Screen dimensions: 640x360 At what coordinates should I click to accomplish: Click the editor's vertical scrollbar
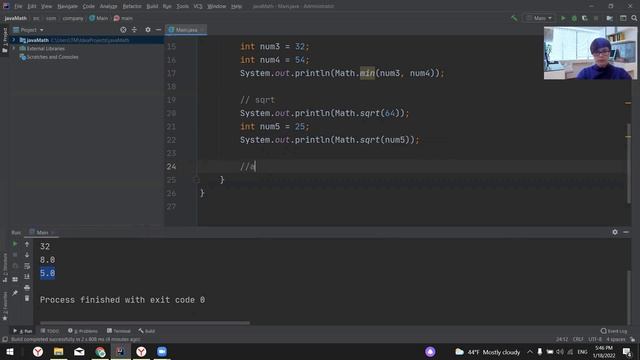[629, 163]
